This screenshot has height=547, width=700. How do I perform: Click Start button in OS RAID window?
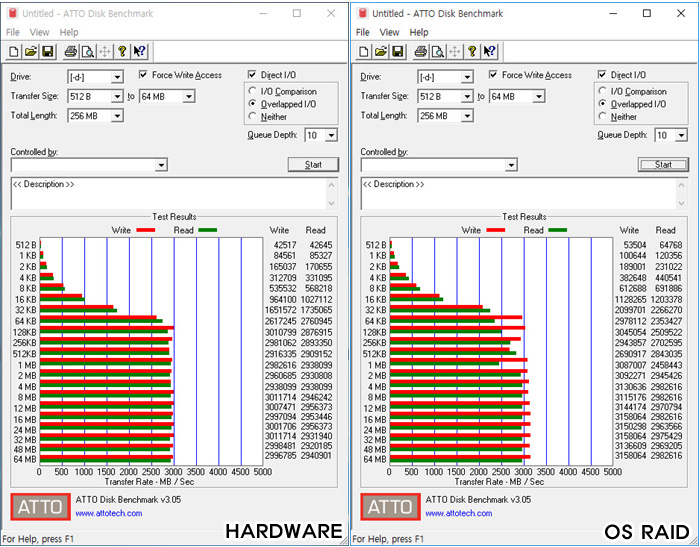point(663,165)
